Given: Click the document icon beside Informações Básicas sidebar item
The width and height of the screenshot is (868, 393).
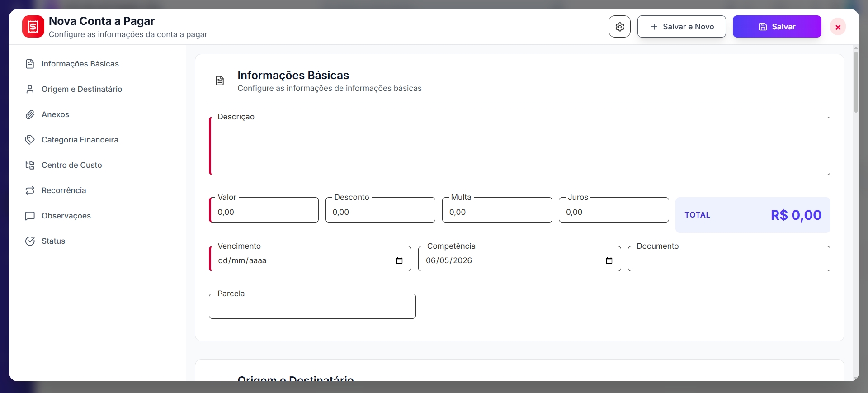Looking at the screenshot, I should [x=30, y=64].
